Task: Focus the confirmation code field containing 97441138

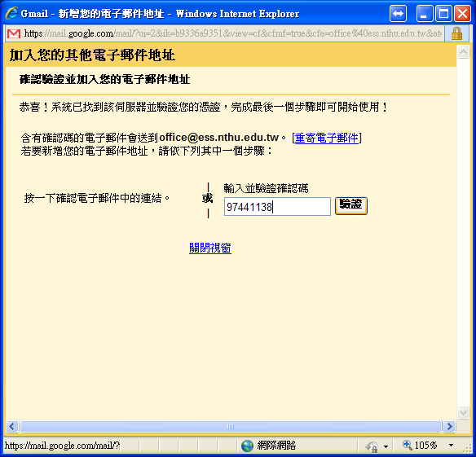Action: 277,207
